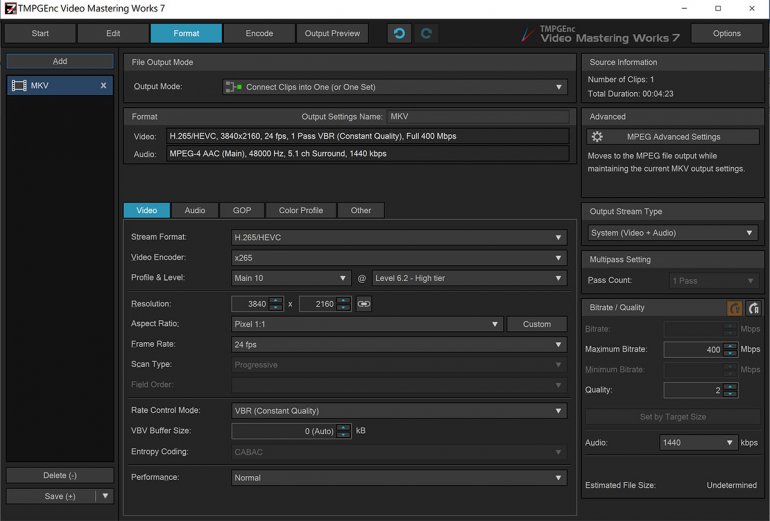Click the orange bitrate mode icon
Viewport: 770px width, 521px height.
pyautogui.click(x=734, y=309)
